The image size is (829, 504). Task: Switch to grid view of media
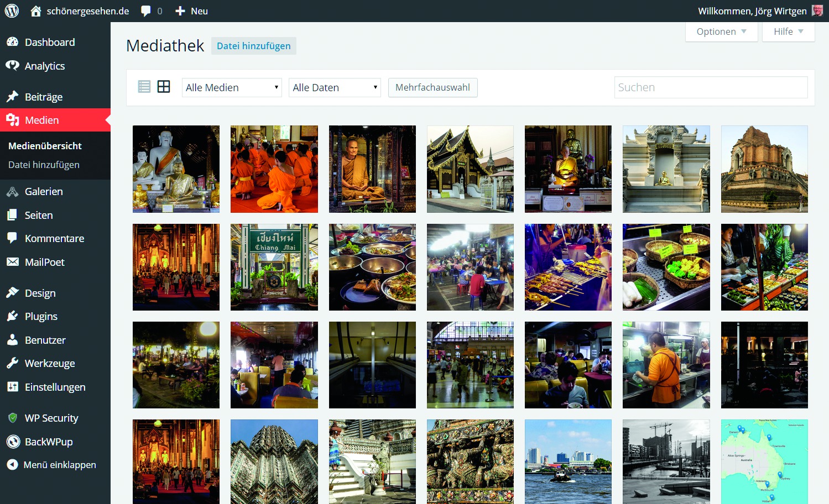coord(164,87)
